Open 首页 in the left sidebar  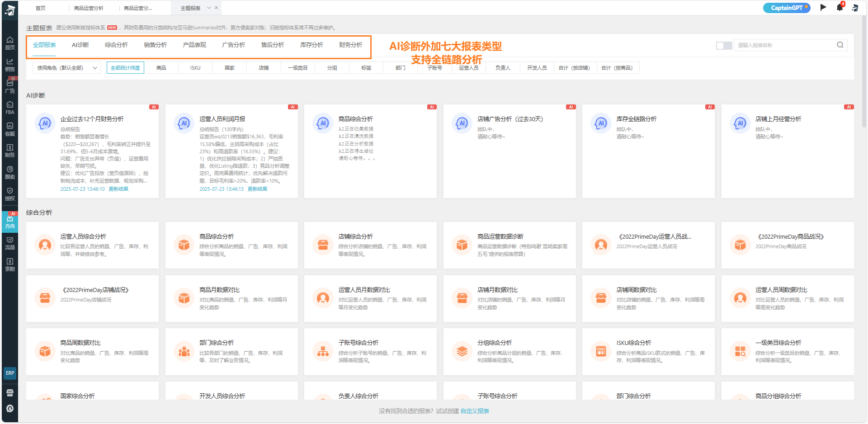click(x=9, y=43)
